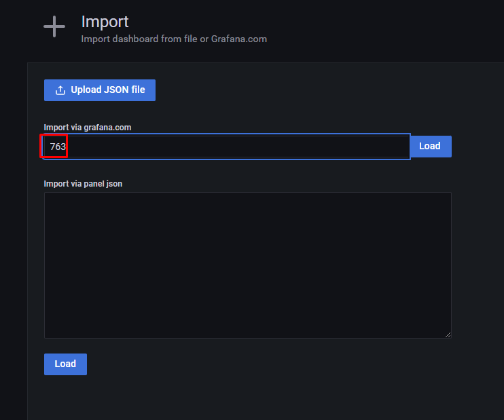
Task: Focus the Import via grafana.com input field
Action: tap(227, 147)
